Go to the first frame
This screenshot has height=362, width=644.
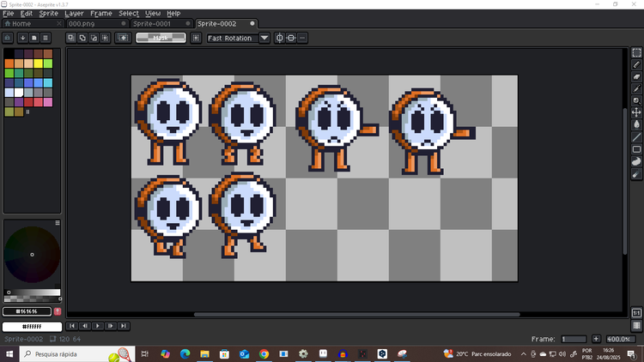click(x=72, y=326)
